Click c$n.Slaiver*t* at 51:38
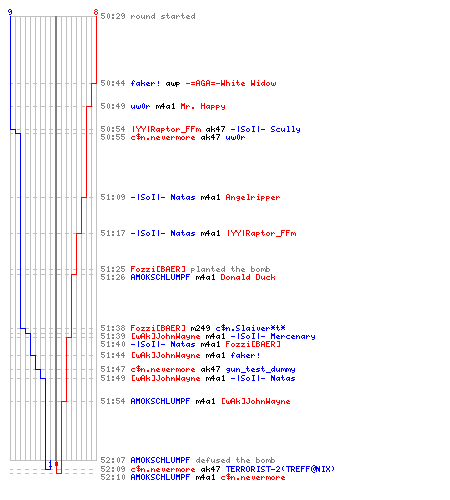450x500 pixels. (250, 328)
